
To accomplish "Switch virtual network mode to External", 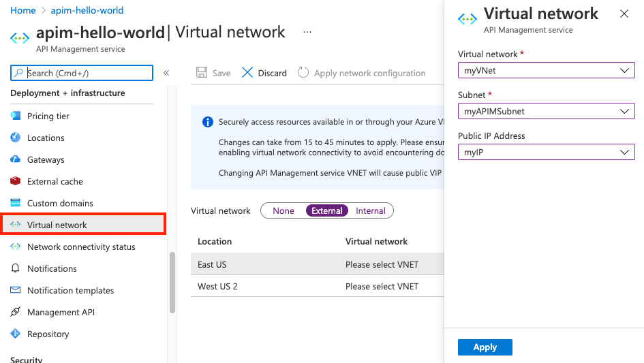I will pos(327,211).
